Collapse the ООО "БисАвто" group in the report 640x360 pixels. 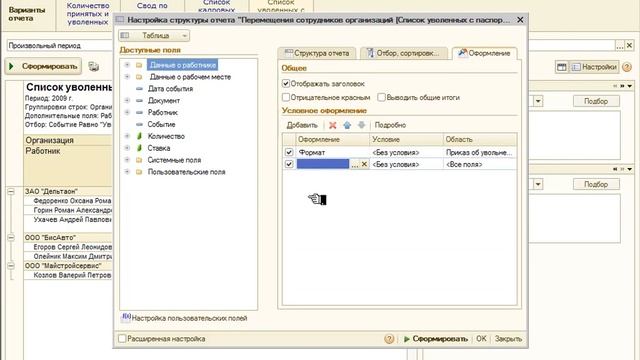(11, 237)
